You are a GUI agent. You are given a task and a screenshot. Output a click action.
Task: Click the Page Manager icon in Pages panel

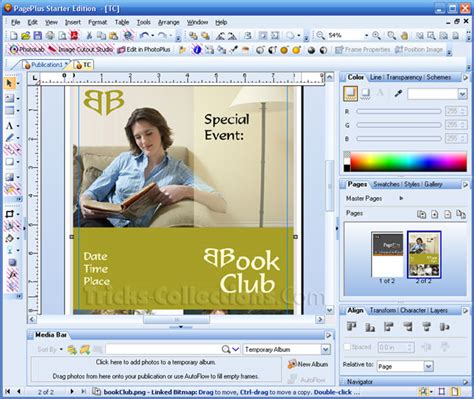(x=421, y=214)
